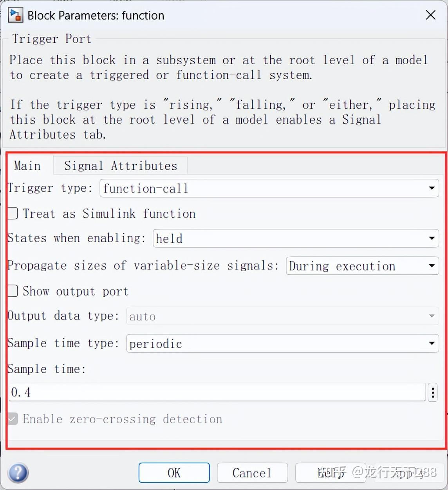Open Trigger type dropdown
Screen dimensions: 448x490
point(269,188)
